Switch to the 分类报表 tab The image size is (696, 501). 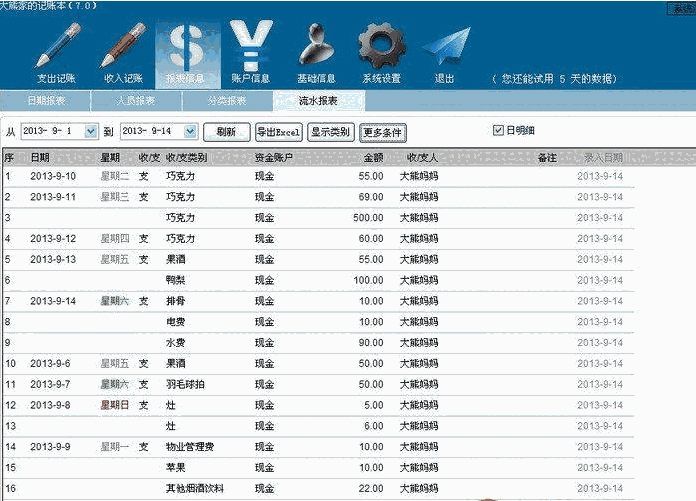click(227, 101)
